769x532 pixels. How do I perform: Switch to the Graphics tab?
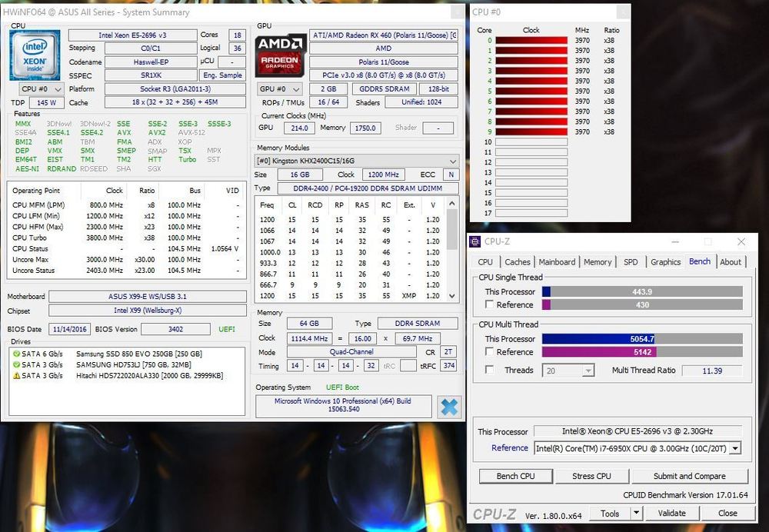click(x=665, y=262)
